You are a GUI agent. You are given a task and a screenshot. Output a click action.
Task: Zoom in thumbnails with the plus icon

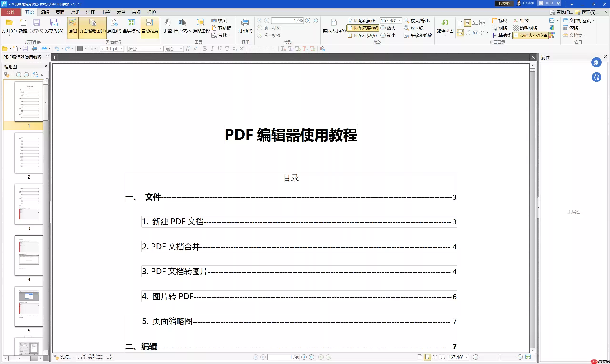(19, 75)
